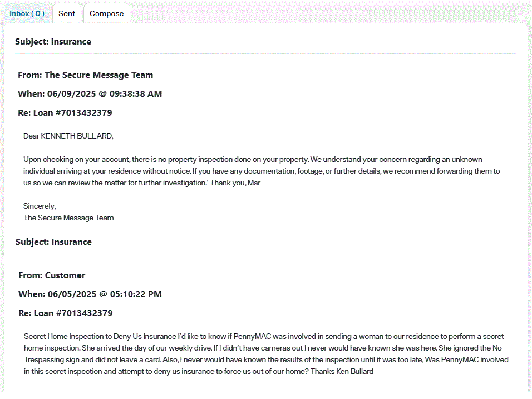Select the topmost Subject: Insurance heading
The height and width of the screenshot is (399, 532).
click(x=53, y=41)
